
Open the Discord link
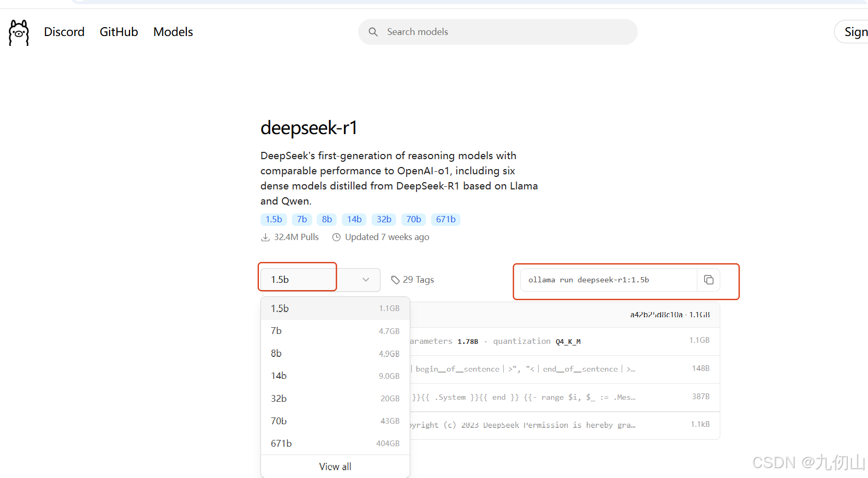point(64,32)
